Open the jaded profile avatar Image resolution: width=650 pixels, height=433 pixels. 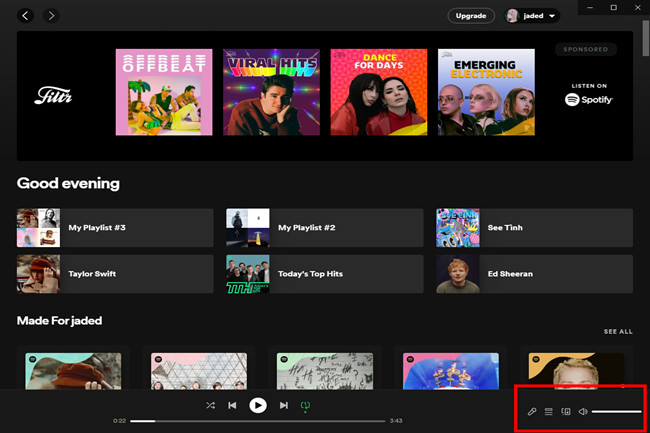click(x=513, y=16)
